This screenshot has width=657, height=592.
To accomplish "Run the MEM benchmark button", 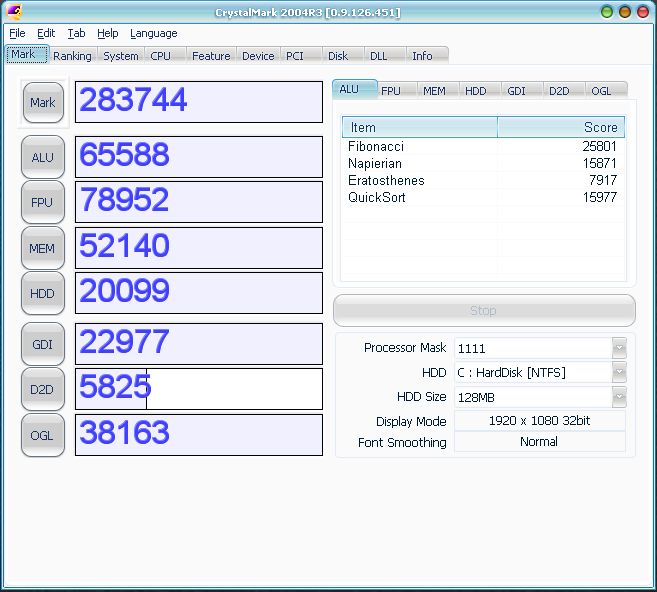I will pyautogui.click(x=43, y=248).
